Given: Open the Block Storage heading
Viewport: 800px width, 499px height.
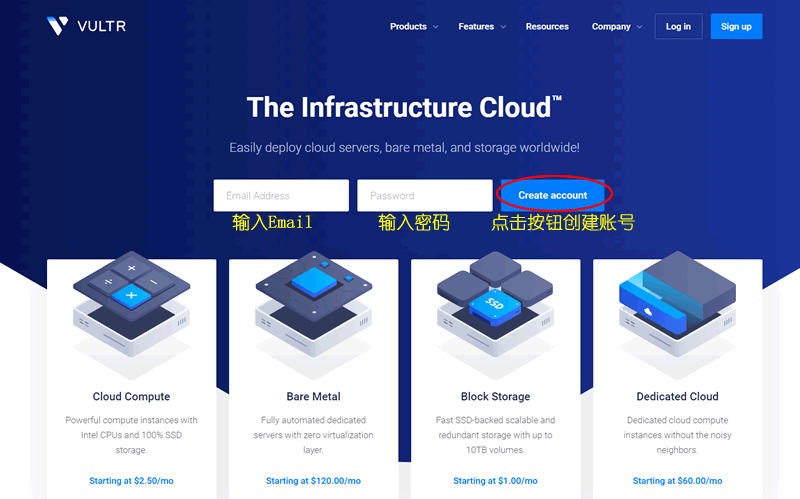Looking at the screenshot, I should (x=495, y=396).
